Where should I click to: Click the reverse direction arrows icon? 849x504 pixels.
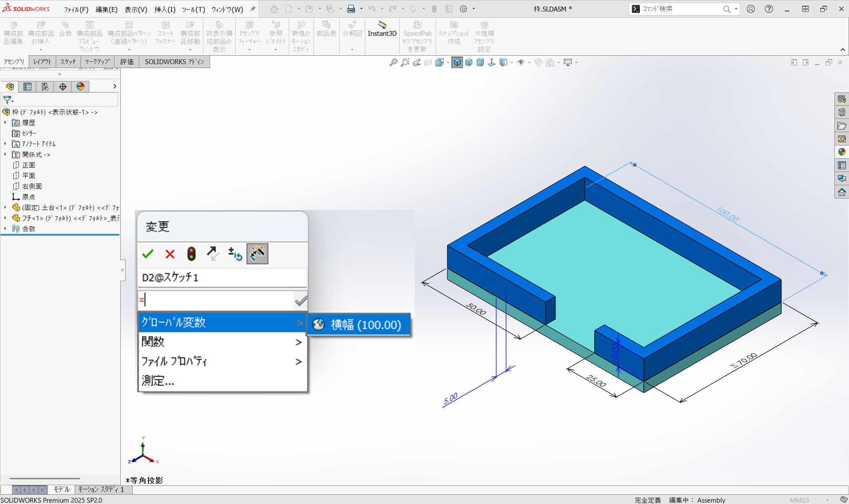[213, 254]
